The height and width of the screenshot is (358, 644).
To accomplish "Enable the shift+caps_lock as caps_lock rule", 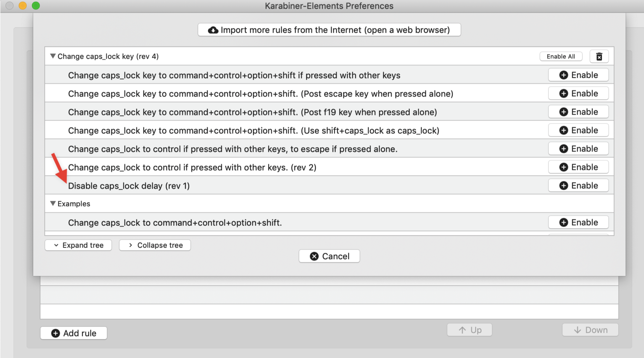I will pos(578,130).
